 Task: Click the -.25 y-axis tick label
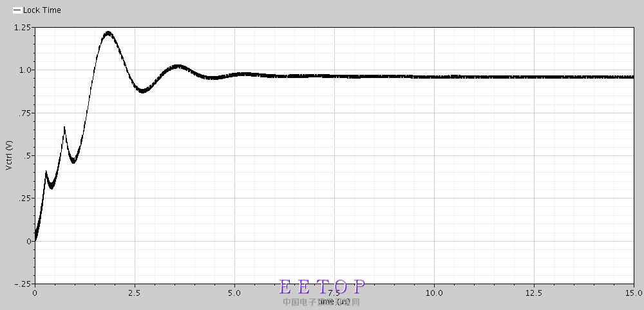point(23,284)
